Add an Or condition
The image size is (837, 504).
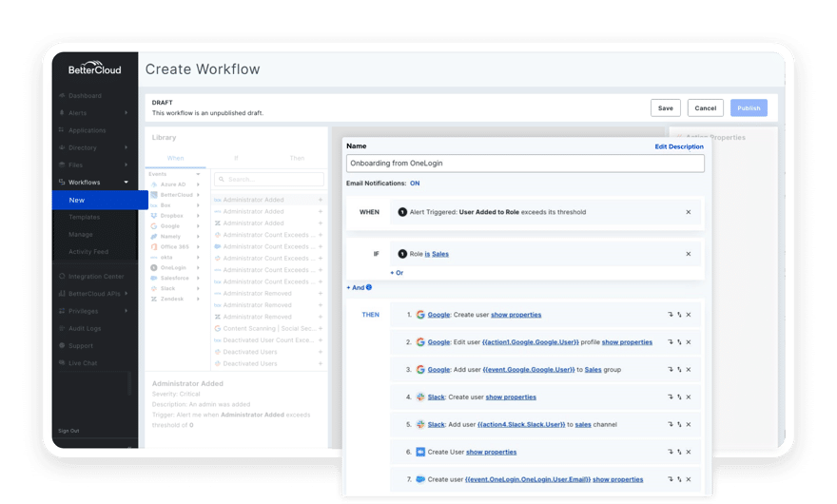pos(397,273)
